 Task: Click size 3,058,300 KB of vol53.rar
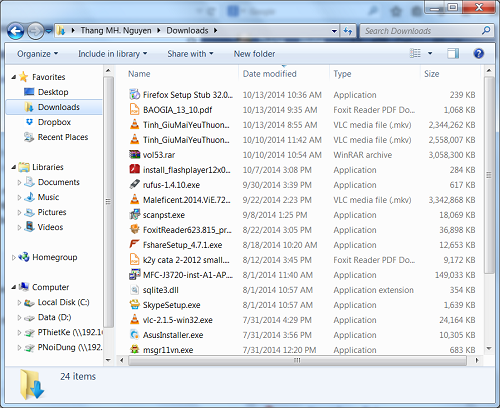tap(452, 155)
